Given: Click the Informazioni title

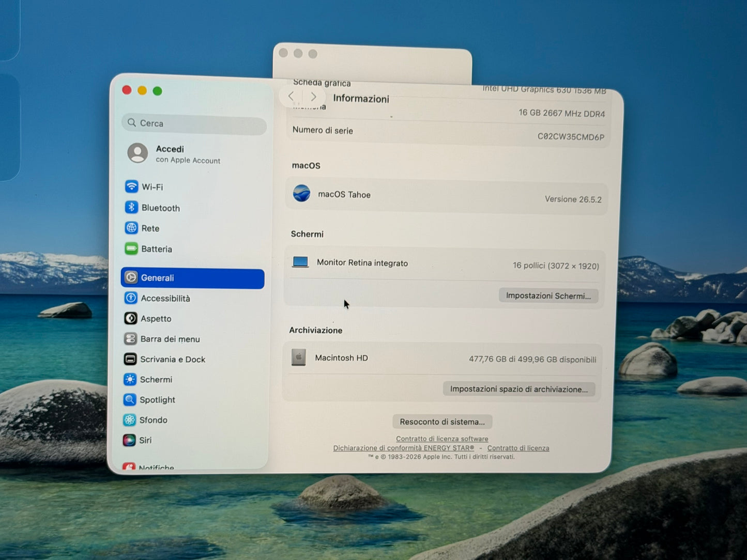Looking at the screenshot, I should 361,98.
